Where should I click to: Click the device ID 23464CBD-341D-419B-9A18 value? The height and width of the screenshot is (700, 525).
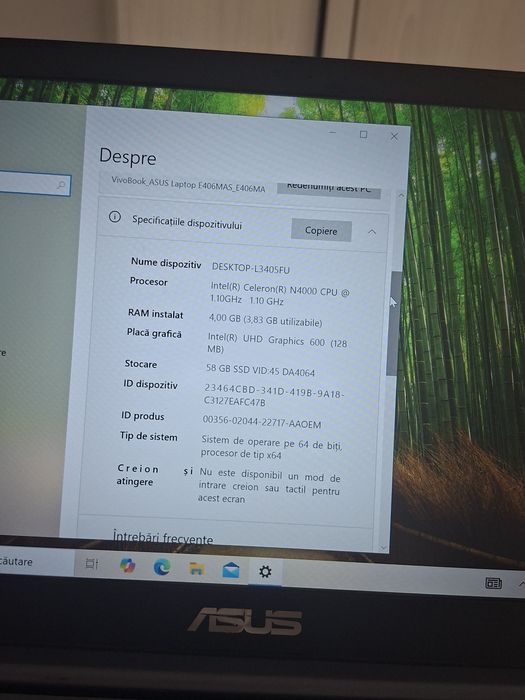point(274,395)
